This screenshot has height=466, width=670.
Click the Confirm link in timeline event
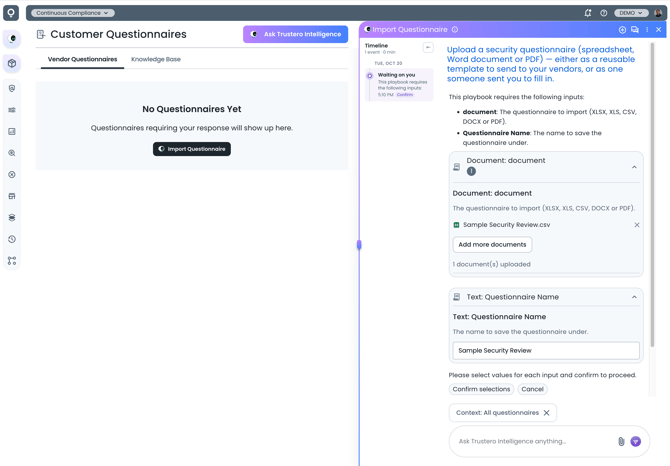[405, 95]
